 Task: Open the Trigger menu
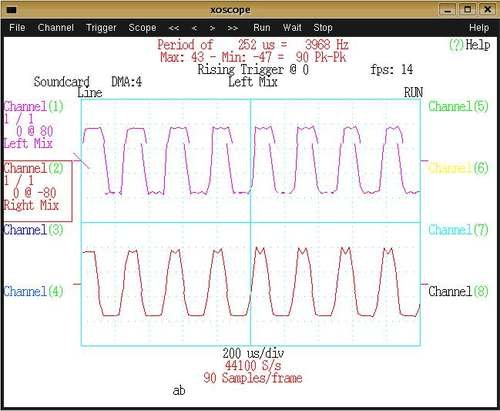click(101, 28)
